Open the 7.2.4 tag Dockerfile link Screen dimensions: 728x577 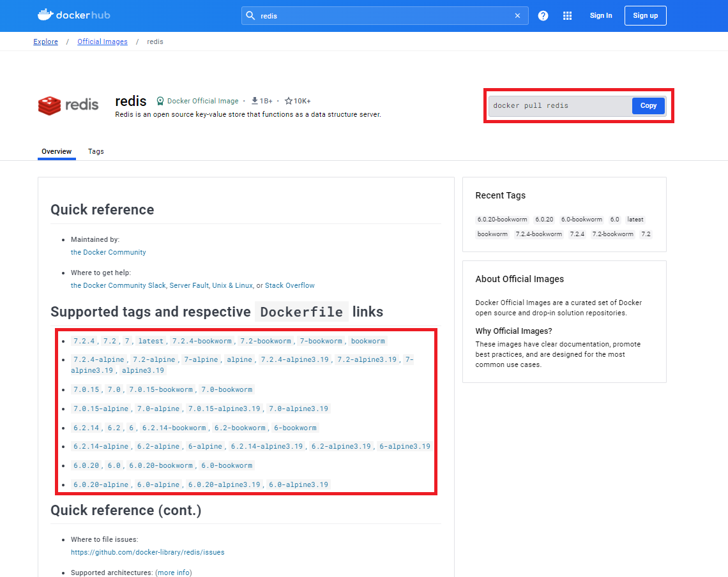tap(84, 341)
